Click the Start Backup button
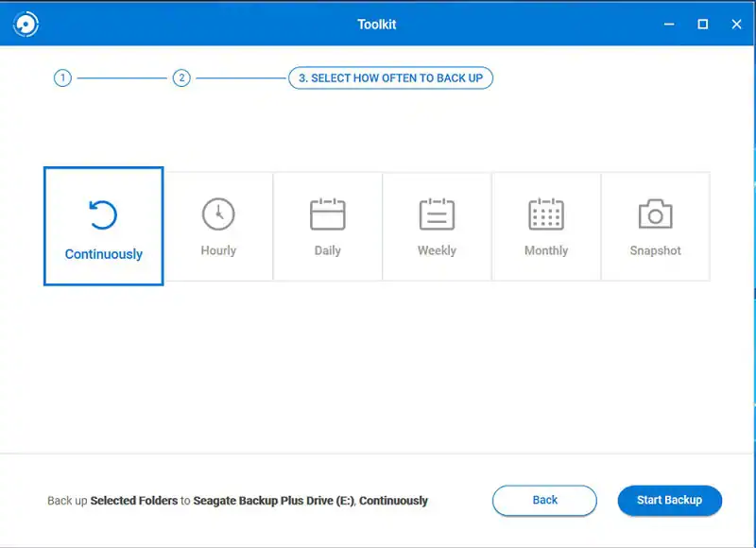The image size is (756, 548). coord(669,500)
